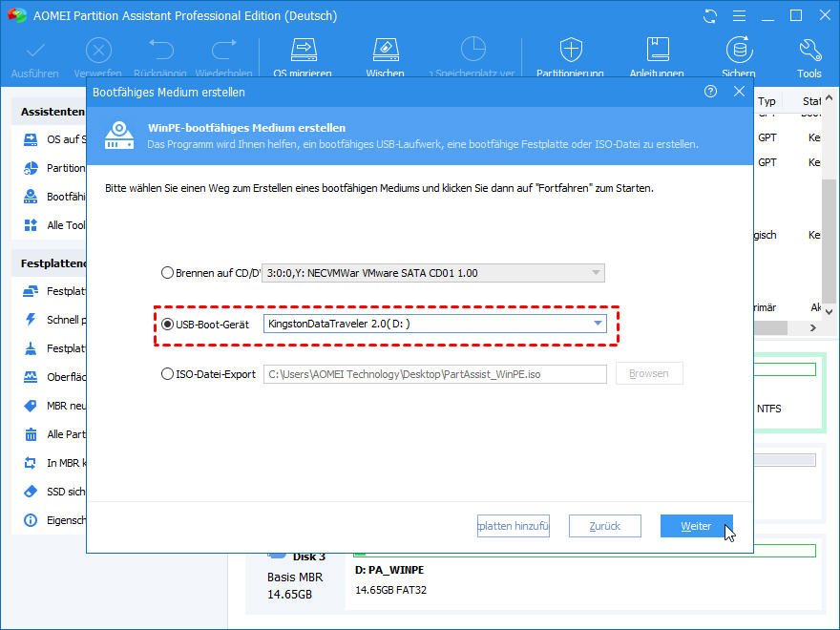Click the Schnell partitionieren lightning icon
Viewport: 840px width, 630px height.
coord(31,320)
